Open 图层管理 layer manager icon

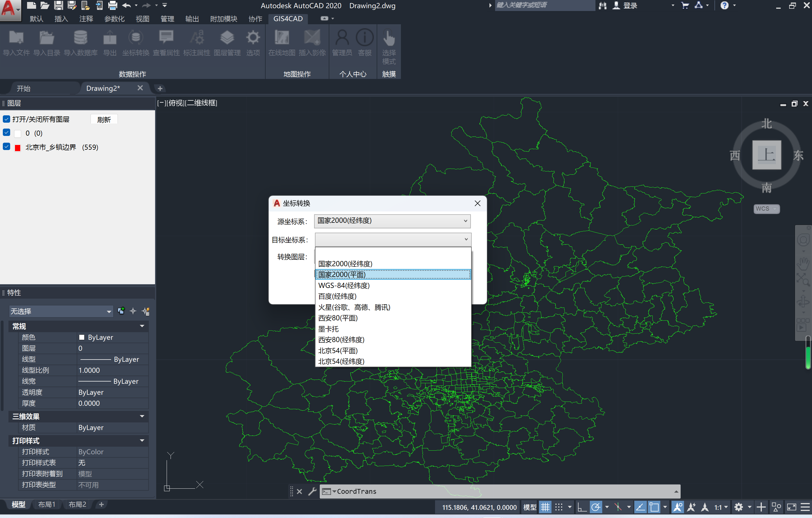227,38
